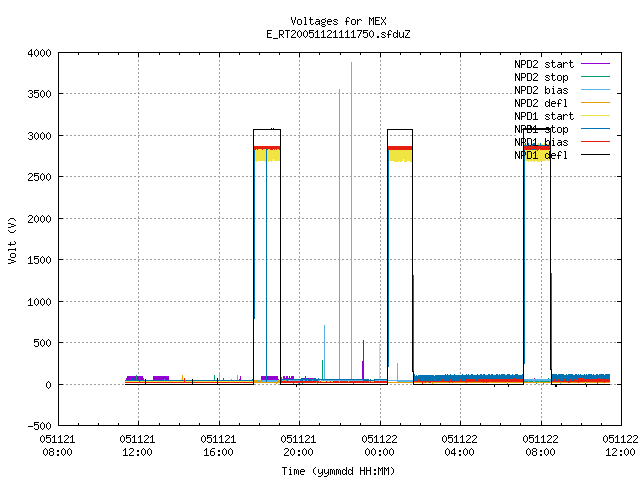Click the purple NPD2 start legend line

point(595,64)
